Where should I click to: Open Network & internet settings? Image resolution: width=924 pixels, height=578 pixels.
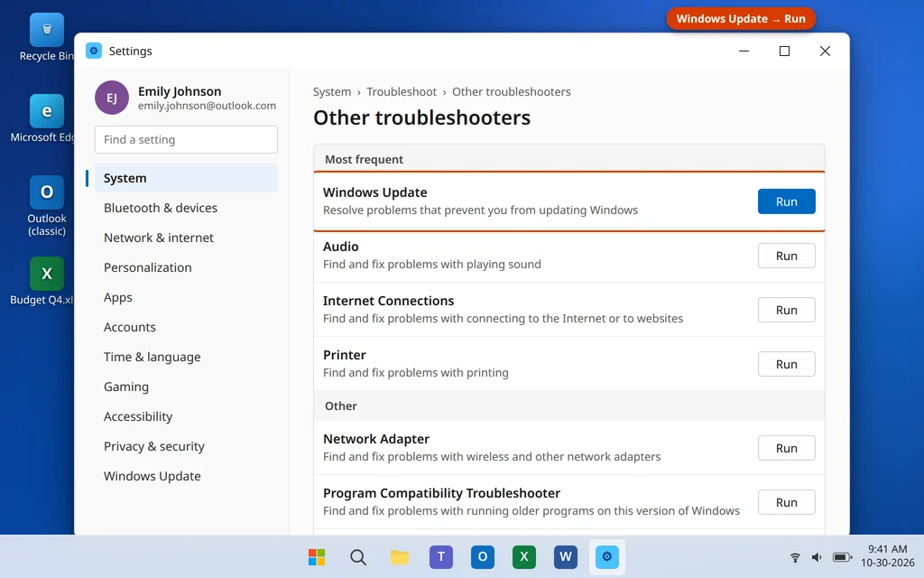(186, 238)
